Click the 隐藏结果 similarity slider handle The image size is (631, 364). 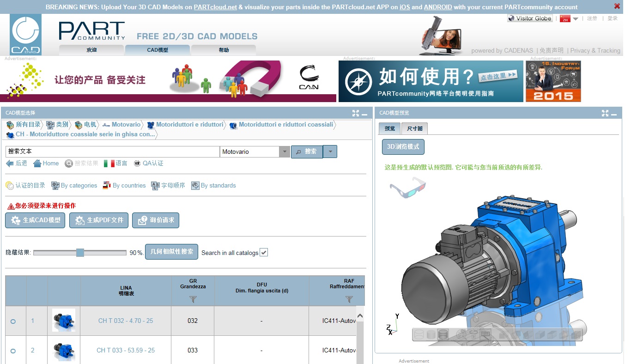(80, 253)
